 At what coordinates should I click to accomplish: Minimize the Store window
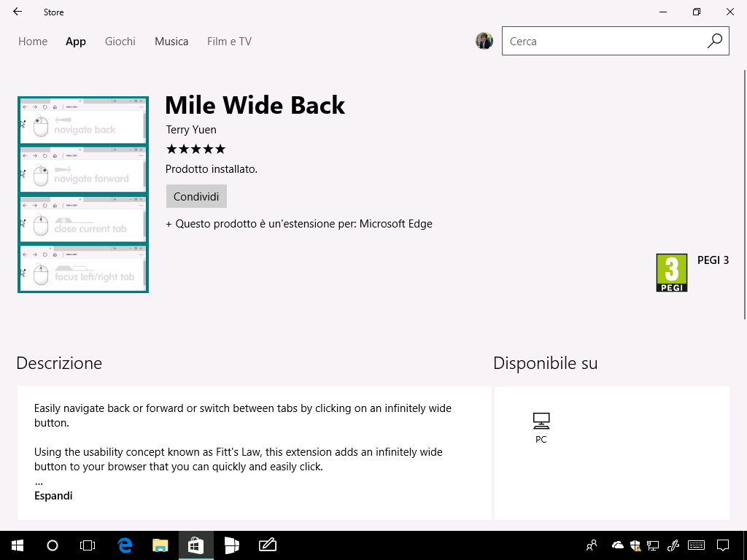[662, 12]
